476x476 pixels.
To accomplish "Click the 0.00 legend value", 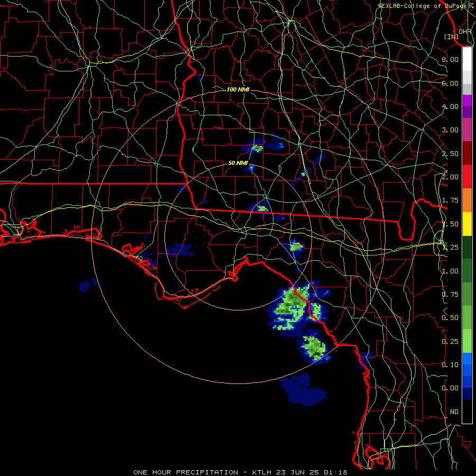I will (450, 388).
